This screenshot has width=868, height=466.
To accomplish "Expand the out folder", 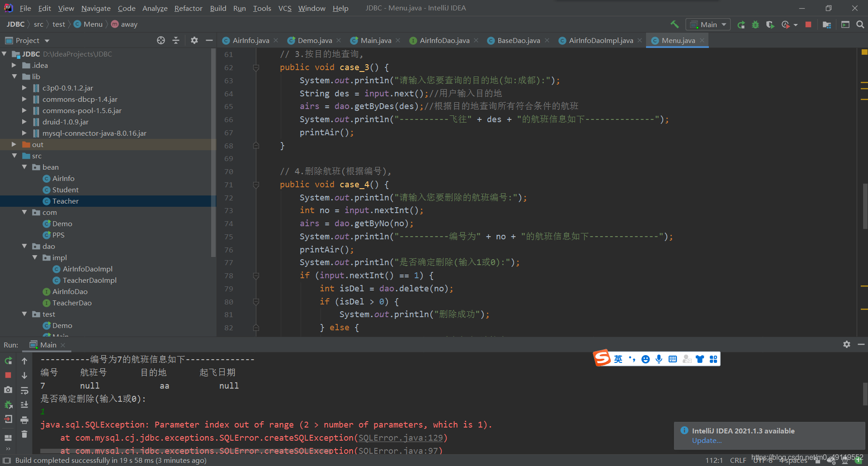I will coord(14,144).
